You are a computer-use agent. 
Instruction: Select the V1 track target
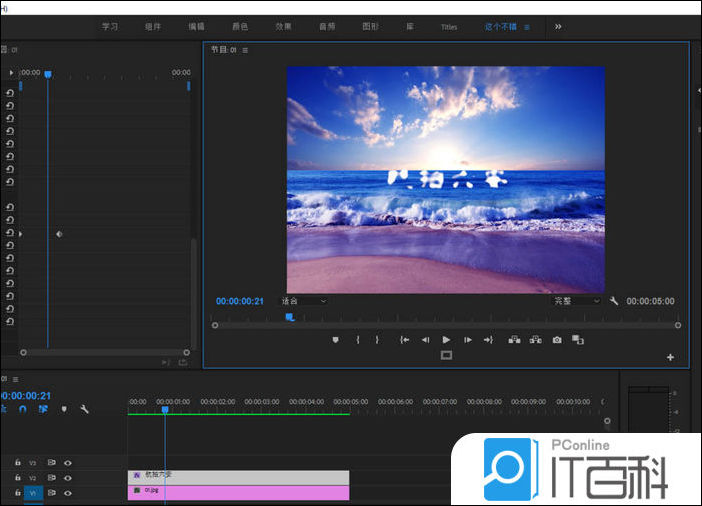33,493
